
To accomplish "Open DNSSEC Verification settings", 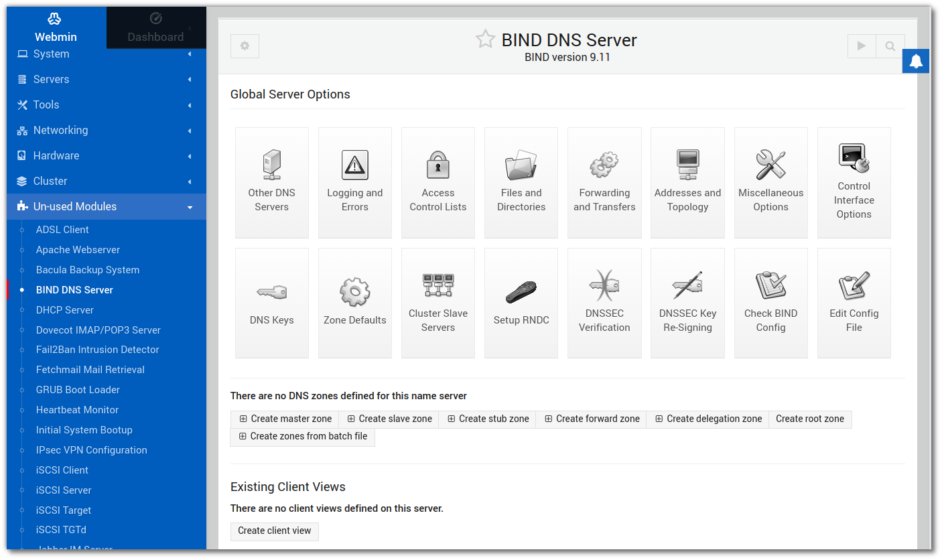I will pyautogui.click(x=604, y=303).
